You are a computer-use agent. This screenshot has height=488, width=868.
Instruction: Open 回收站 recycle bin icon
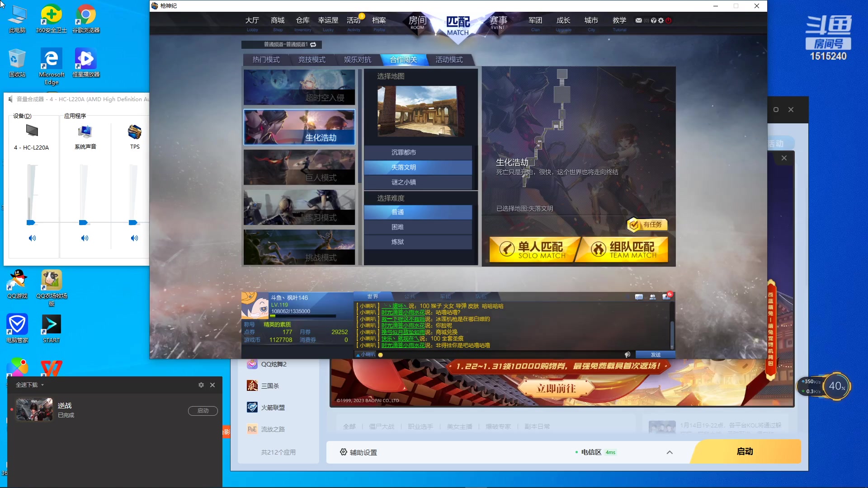click(x=17, y=62)
